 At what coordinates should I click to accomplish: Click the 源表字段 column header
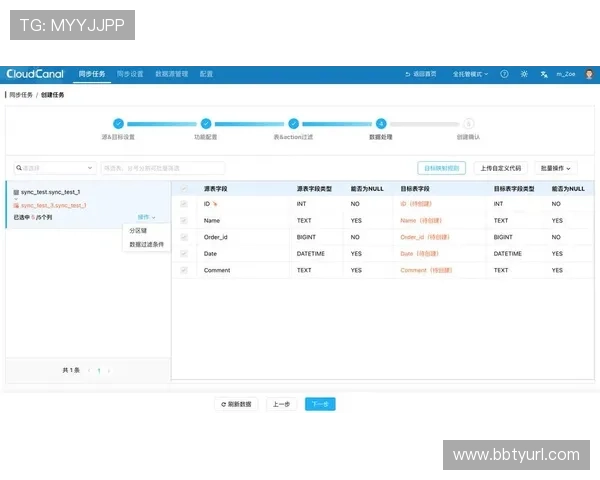(215, 189)
